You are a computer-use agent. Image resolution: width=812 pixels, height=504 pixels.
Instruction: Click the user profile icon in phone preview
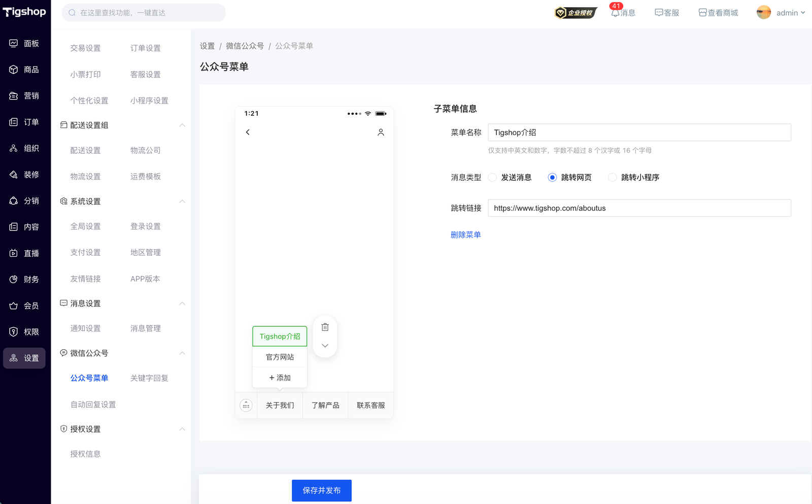click(381, 132)
